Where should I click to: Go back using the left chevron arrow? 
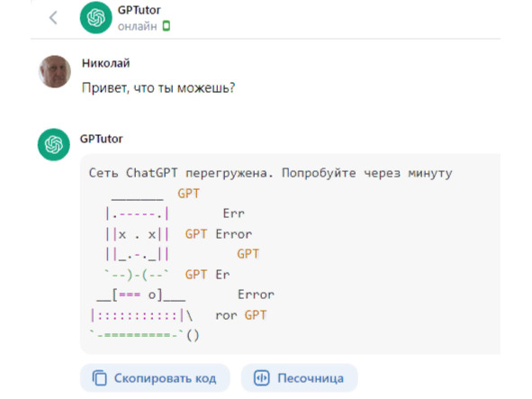(53, 18)
